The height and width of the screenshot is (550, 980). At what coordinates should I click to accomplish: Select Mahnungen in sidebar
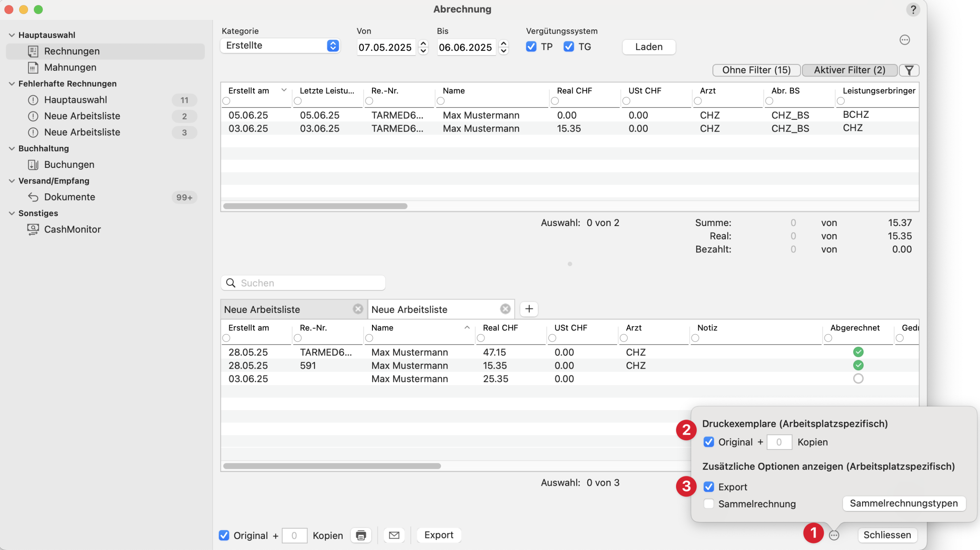[105, 68]
